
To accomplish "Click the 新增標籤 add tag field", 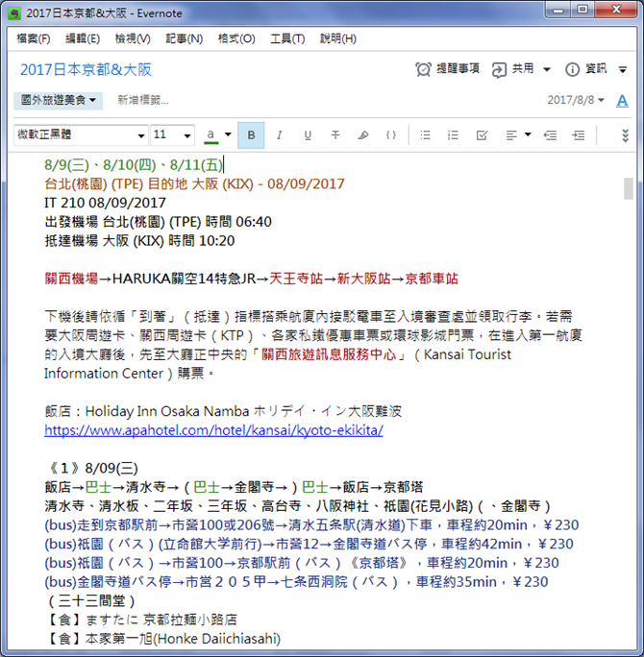I will (143, 100).
